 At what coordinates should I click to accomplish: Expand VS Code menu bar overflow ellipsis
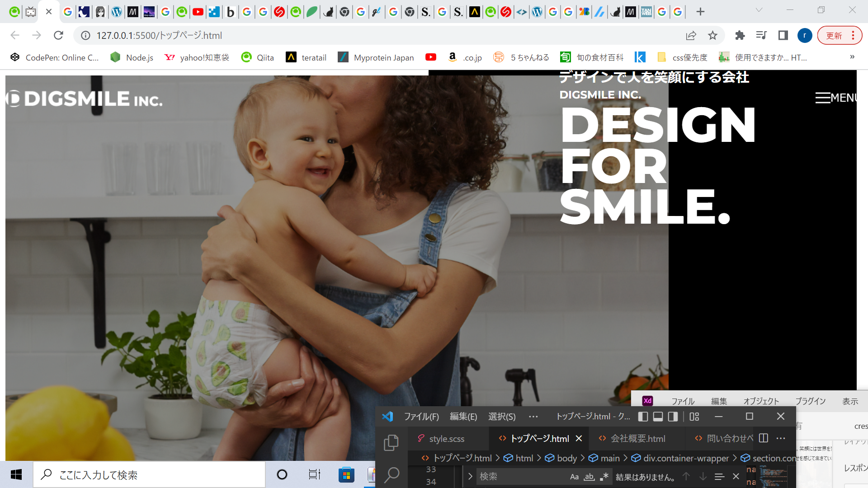click(533, 416)
